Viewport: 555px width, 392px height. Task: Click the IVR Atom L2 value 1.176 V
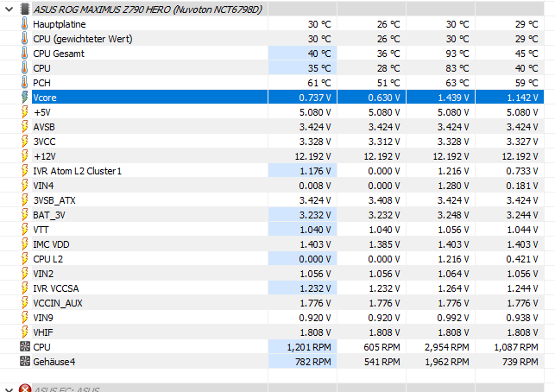tap(315, 171)
